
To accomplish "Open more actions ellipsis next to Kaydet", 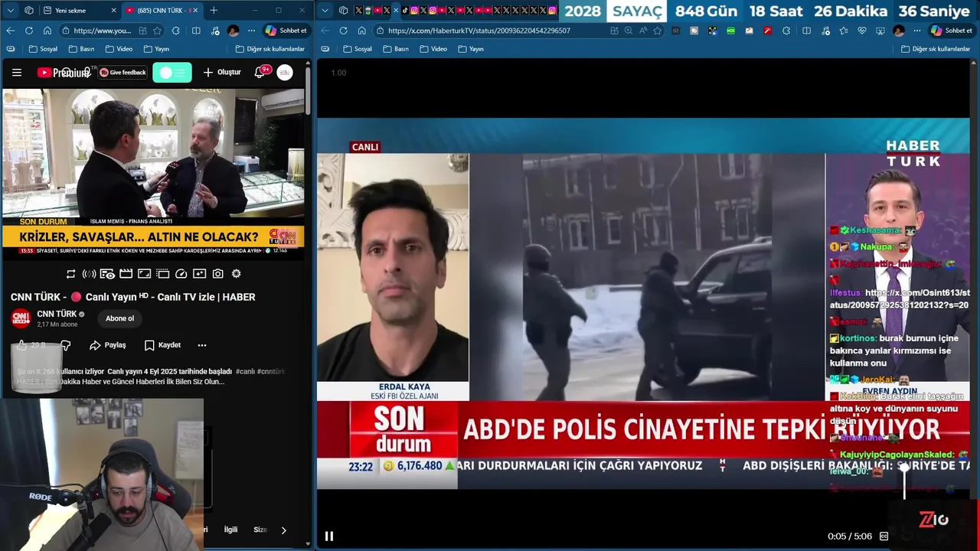I will tap(202, 345).
